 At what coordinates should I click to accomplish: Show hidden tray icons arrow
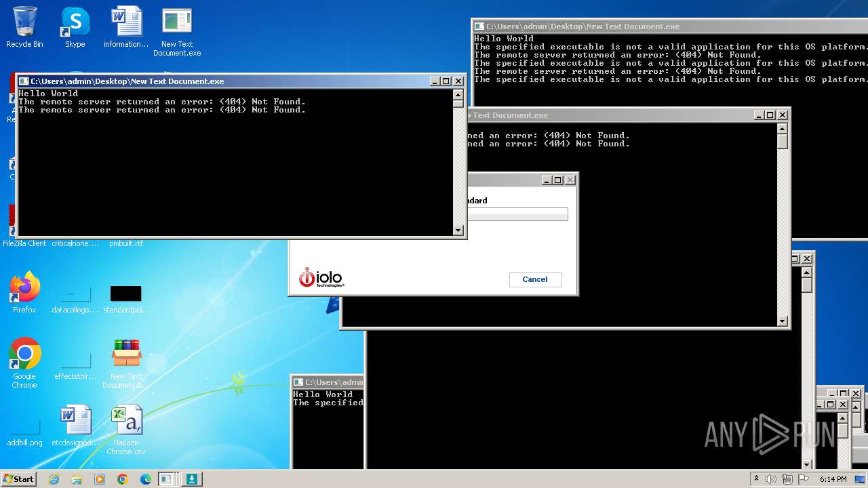pyautogui.click(x=756, y=479)
